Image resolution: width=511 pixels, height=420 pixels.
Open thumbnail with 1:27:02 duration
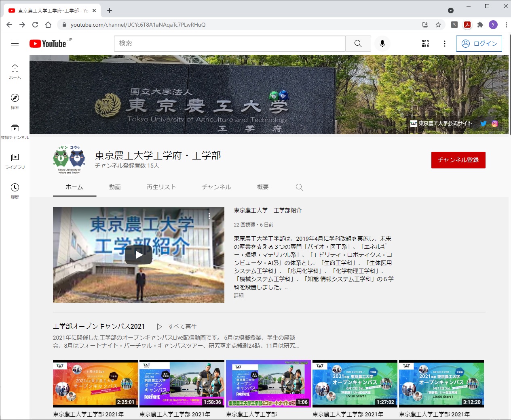(355, 384)
